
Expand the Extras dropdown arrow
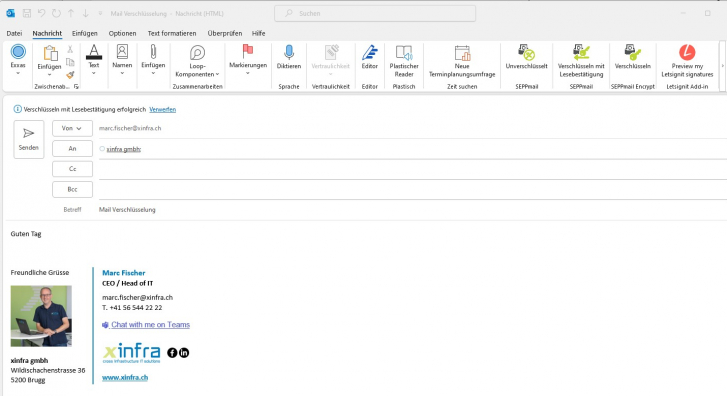(x=18, y=73)
